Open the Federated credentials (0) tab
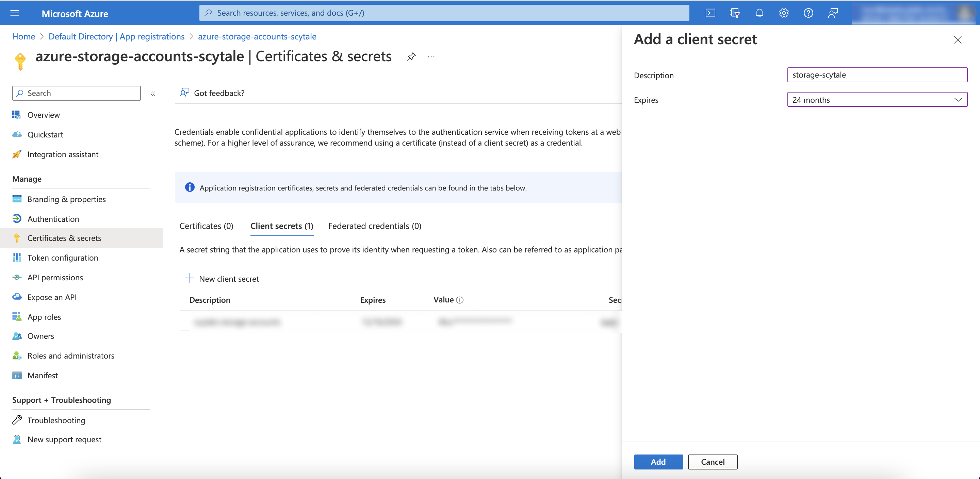 click(x=375, y=226)
